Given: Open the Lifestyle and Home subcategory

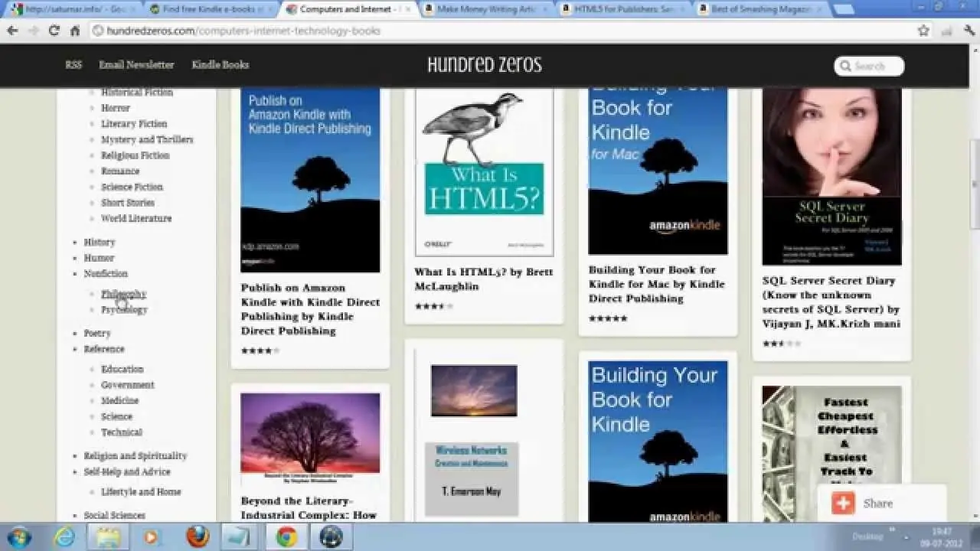Looking at the screenshot, I should (x=141, y=492).
